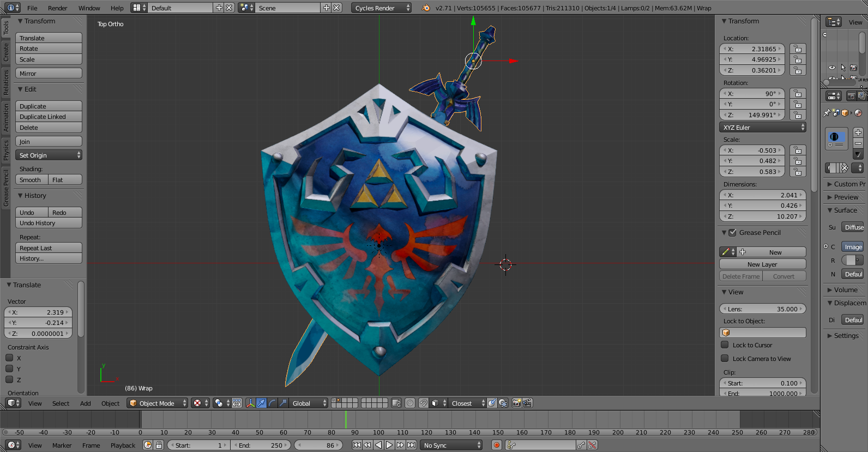
Task: Open the outliner editor type selector
Action: 834,22
